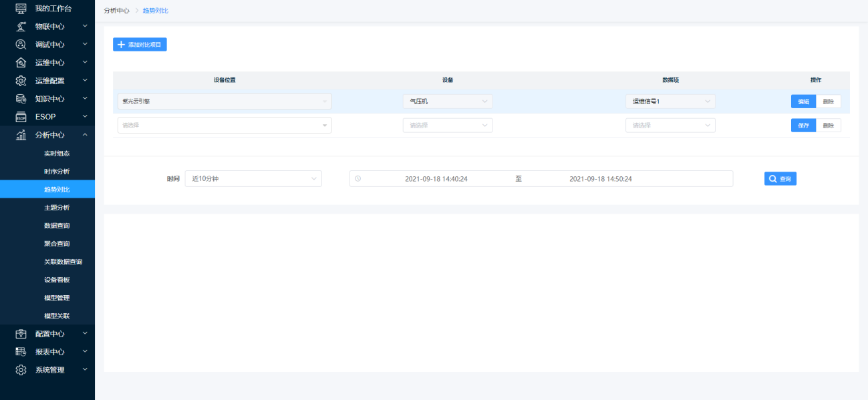Click the 运维配置 gear icon
Viewport: 868px width, 400px height.
pyautogui.click(x=21, y=81)
